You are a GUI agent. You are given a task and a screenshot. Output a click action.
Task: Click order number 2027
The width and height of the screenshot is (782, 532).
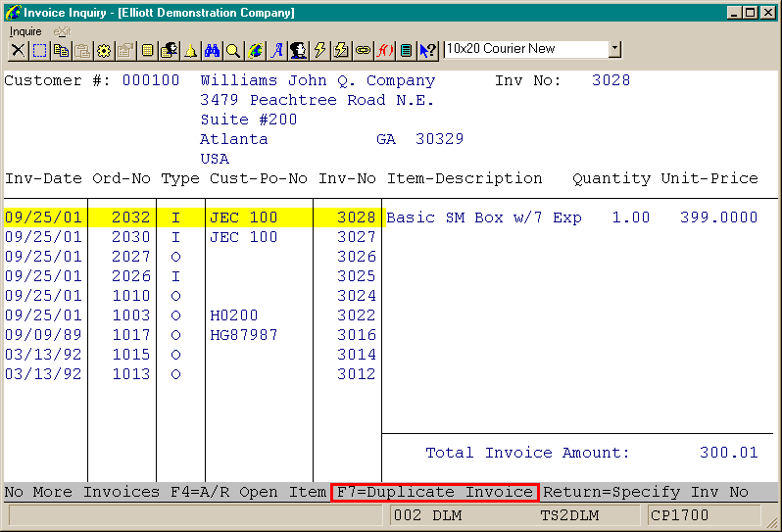[131, 257]
